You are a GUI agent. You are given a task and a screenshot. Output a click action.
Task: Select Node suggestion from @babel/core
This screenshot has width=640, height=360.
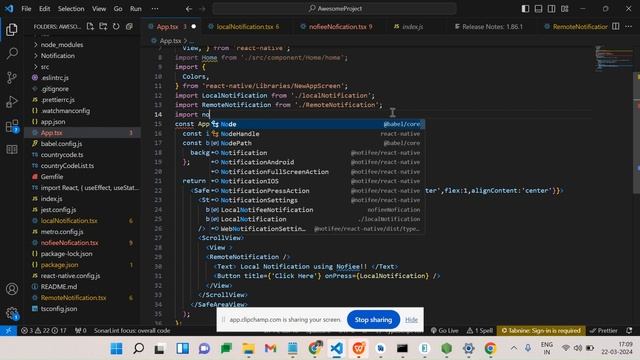pyautogui.click(x=317, y=124)
